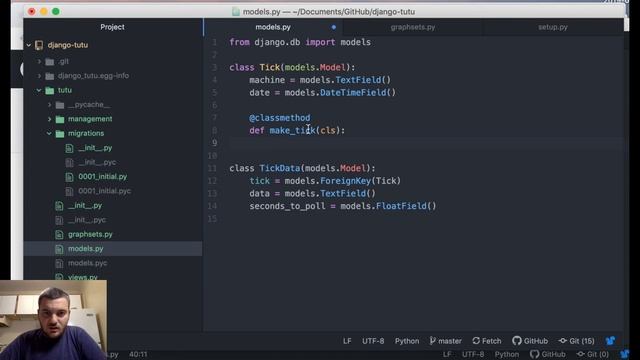The width and height of the screenshot is (640, 360).
Task: Click Git (0) in the back window status bar
Action: [x=593, y=354]
